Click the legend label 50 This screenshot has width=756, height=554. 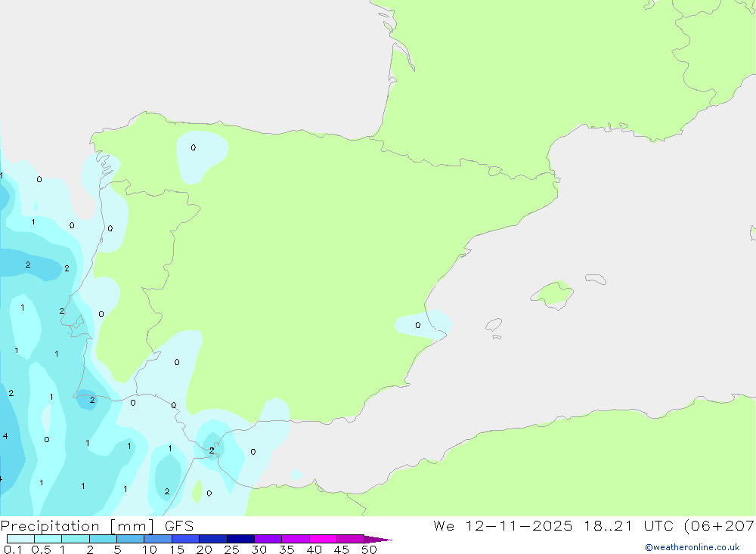tap(370, 549)
